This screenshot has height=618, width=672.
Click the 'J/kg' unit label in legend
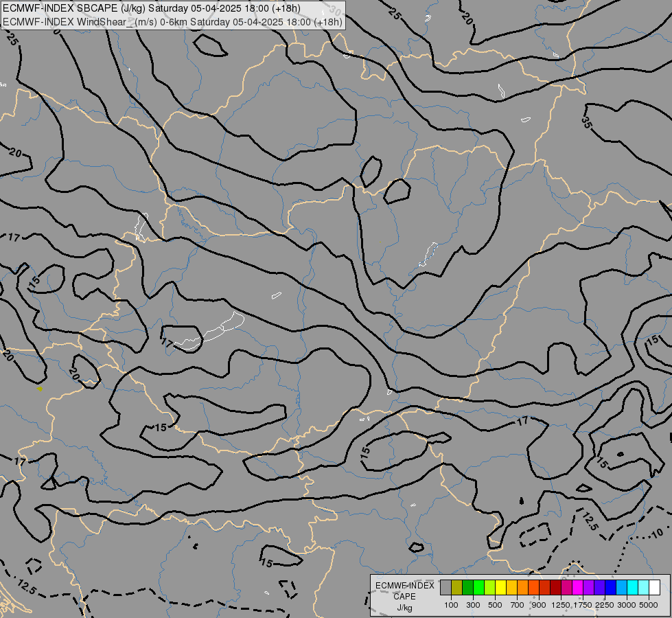(x=404, y=608)
